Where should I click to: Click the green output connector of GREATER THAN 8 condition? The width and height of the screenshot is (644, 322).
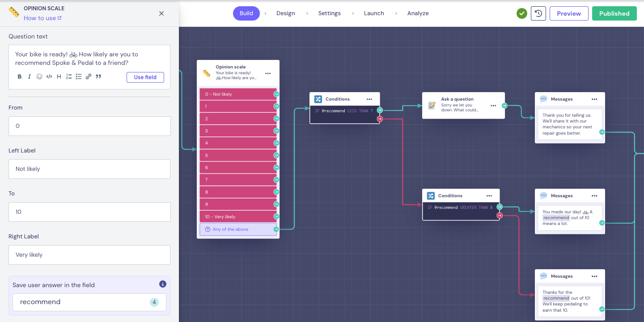point(500,207)
